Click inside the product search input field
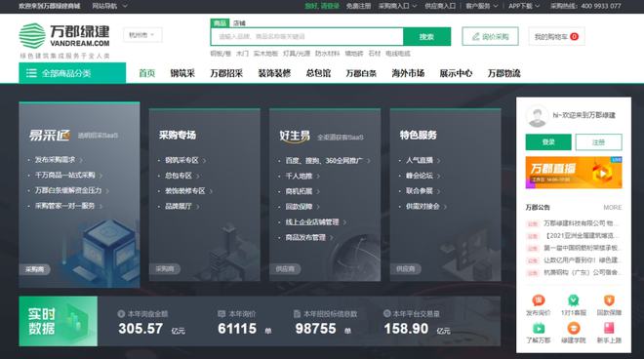The image size is (644, 359). (306, 36)
